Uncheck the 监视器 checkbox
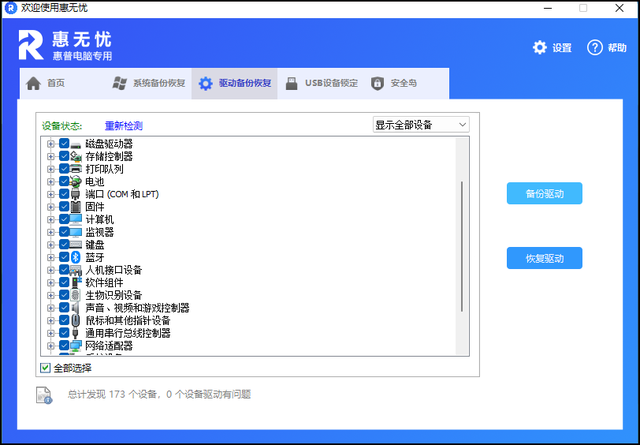Screen dimensions: 640x445 tap(64, 232)
